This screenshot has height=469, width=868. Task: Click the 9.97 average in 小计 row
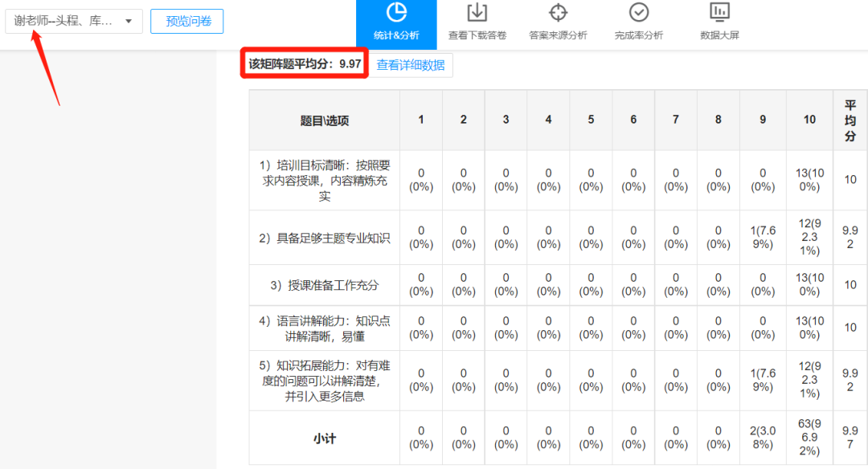click(850, 438)
